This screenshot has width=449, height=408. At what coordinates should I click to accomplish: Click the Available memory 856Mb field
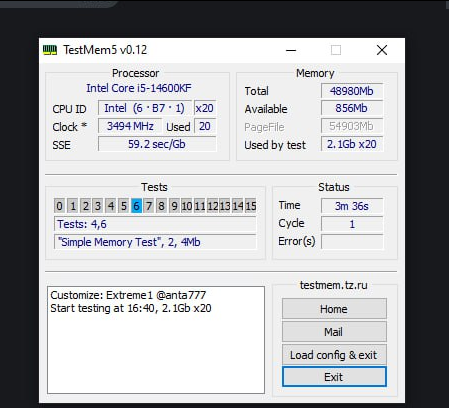(x=352, y=108)
